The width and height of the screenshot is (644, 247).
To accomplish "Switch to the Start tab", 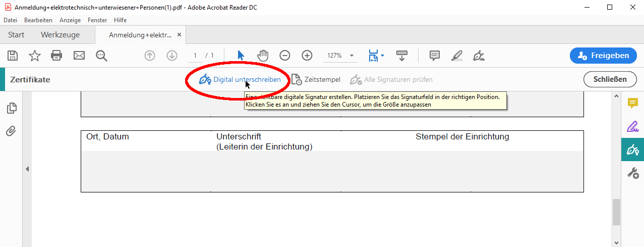I will click(16, 35).
